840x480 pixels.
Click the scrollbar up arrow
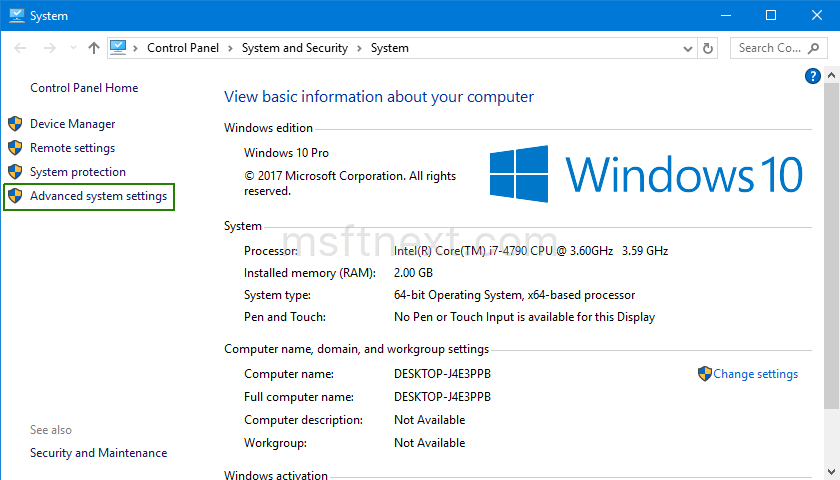(831, 75)
